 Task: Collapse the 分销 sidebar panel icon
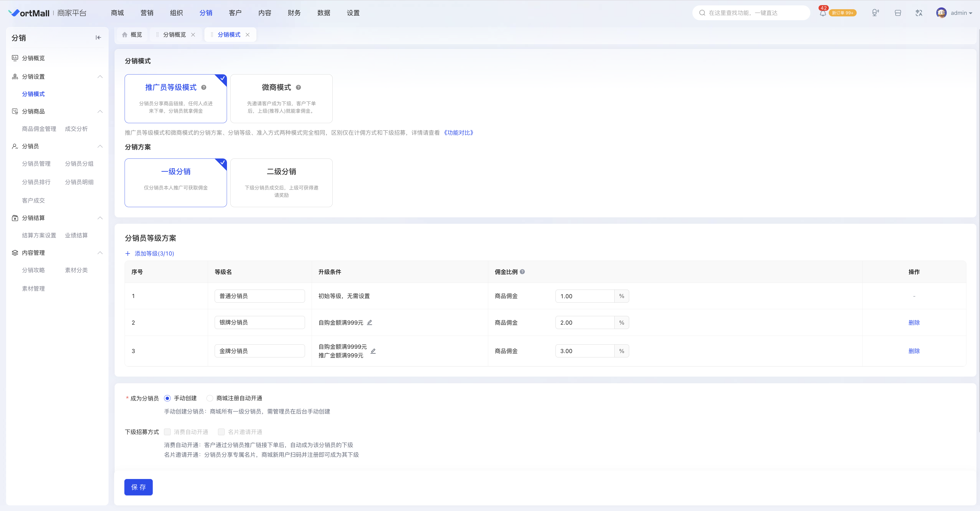[98, 38]
